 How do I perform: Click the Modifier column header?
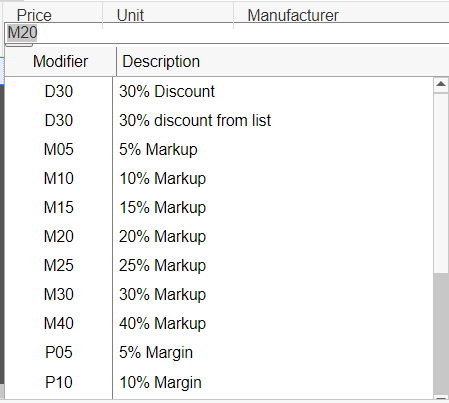[60, 62]
